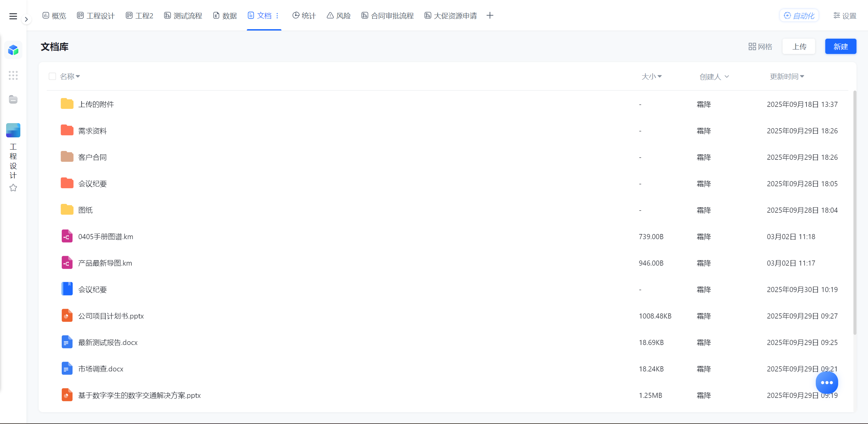Switch to the 概览 tab
868x424 pixels.
coord(54,16)
